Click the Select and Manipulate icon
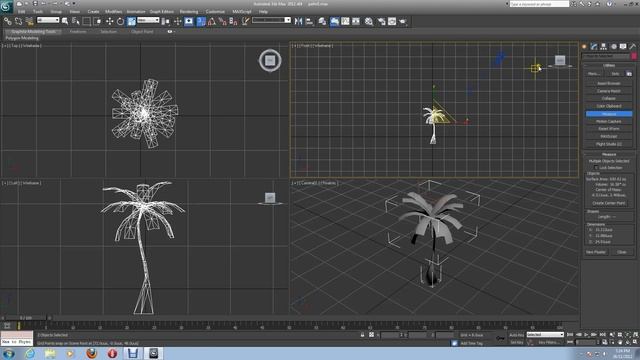The image size is (640, 360). [177, 21]
